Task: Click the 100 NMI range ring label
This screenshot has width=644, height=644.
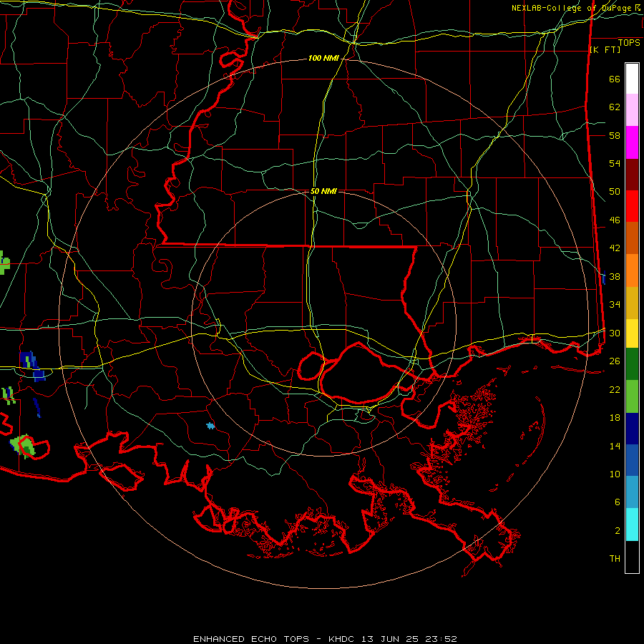Action: coord(323,59)
